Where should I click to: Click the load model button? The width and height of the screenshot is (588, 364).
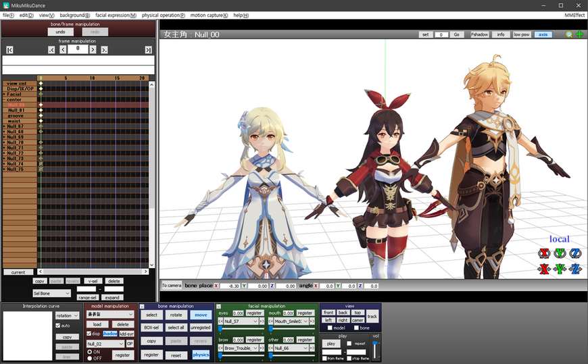coord(97,324)
